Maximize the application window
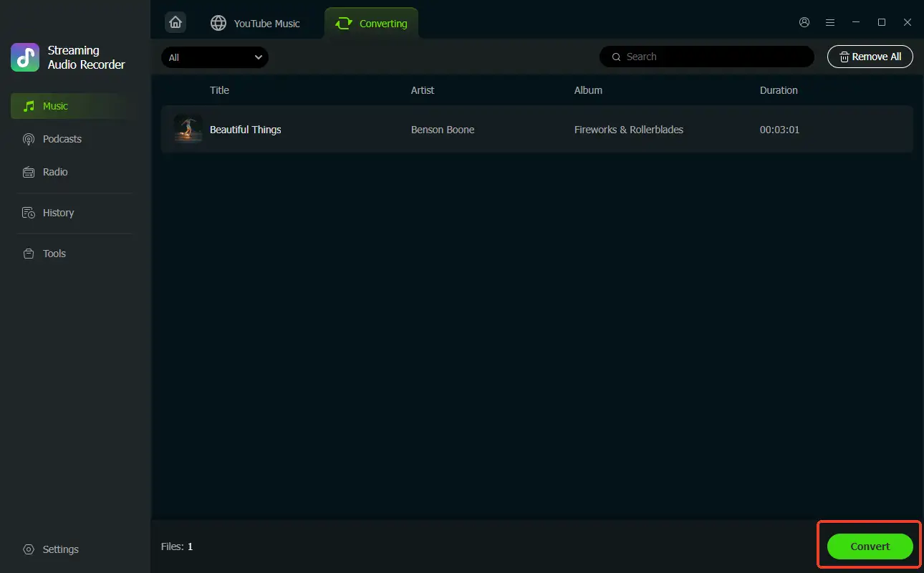This screenshot has height=573, width=924. tap(882, 22)
